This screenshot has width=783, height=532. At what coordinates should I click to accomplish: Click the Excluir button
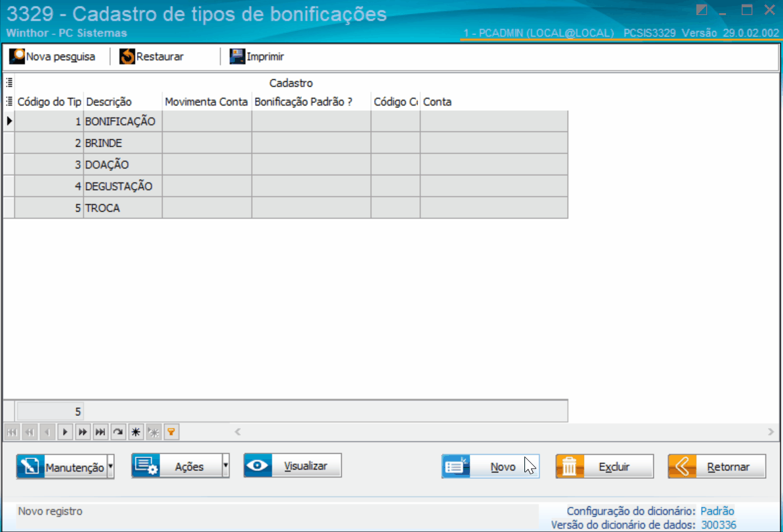(604, 466)
